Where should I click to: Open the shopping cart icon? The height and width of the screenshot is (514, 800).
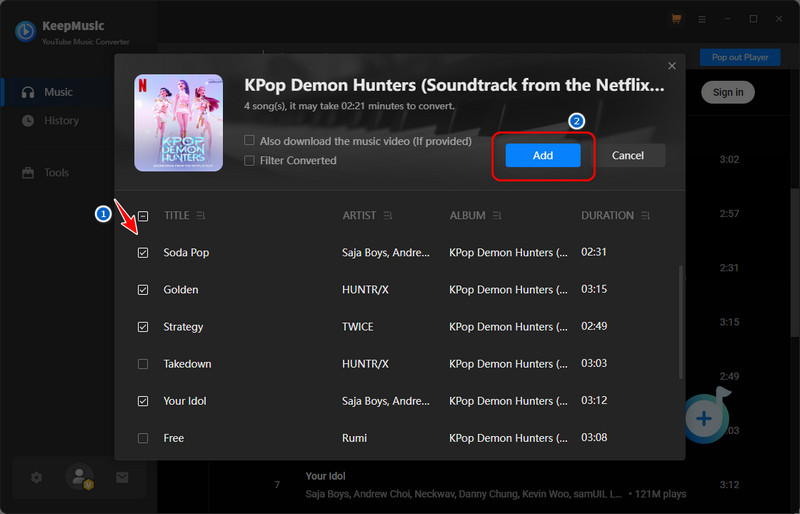tap(676, 19)
